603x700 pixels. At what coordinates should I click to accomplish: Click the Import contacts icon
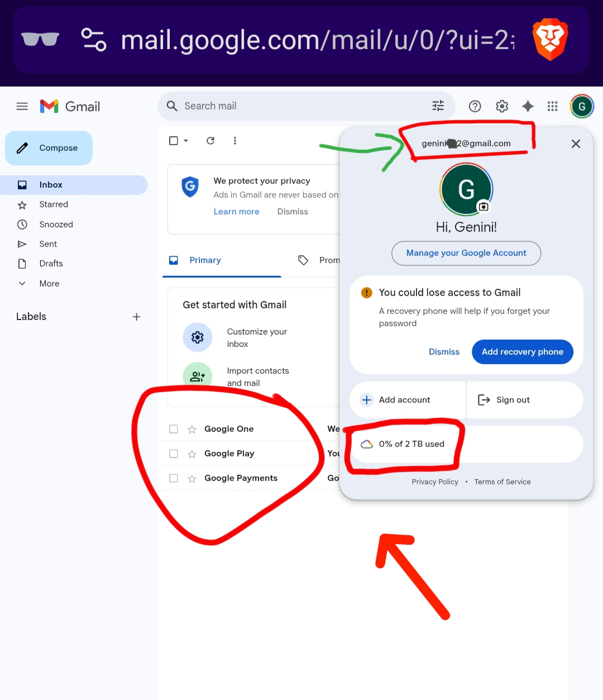tap(198, 376)
